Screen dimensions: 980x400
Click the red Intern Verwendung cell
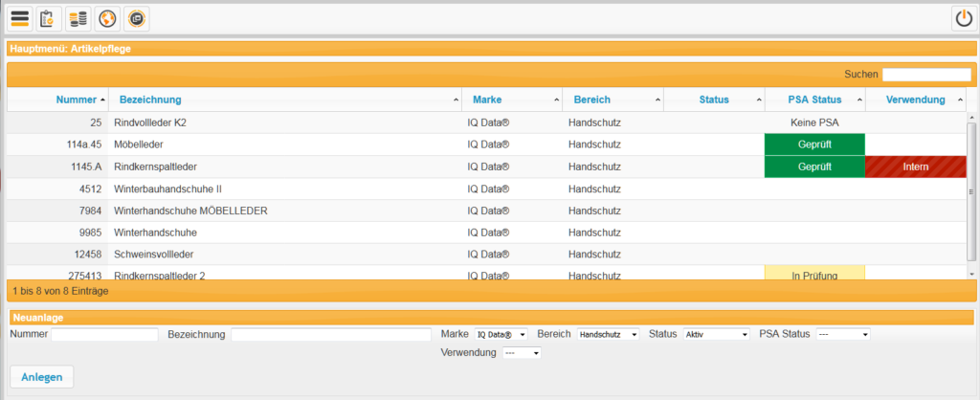click(x=916, y=167)
